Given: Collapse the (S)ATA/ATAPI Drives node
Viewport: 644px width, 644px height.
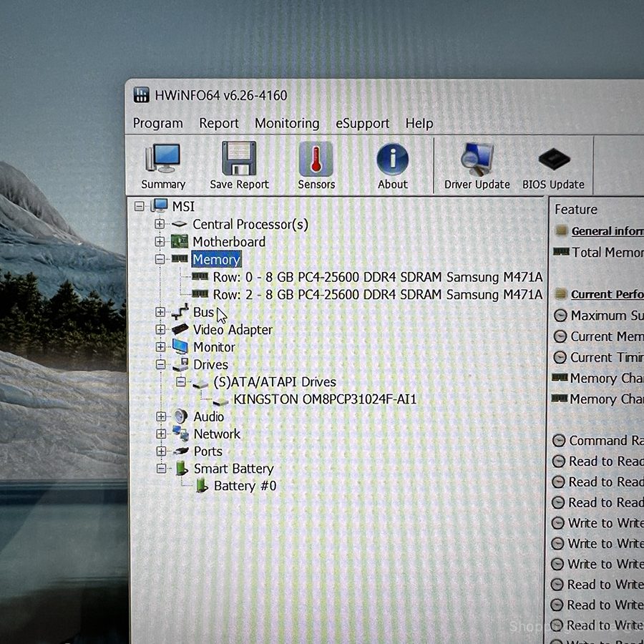Looking at the screenshot, I should click(181, 382).
